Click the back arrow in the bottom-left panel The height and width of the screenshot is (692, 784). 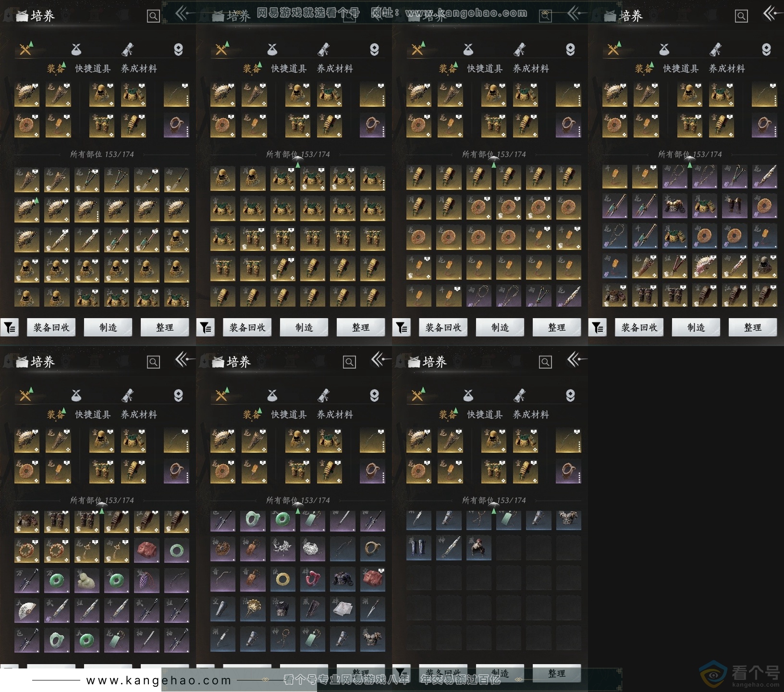tap(184, 359)
